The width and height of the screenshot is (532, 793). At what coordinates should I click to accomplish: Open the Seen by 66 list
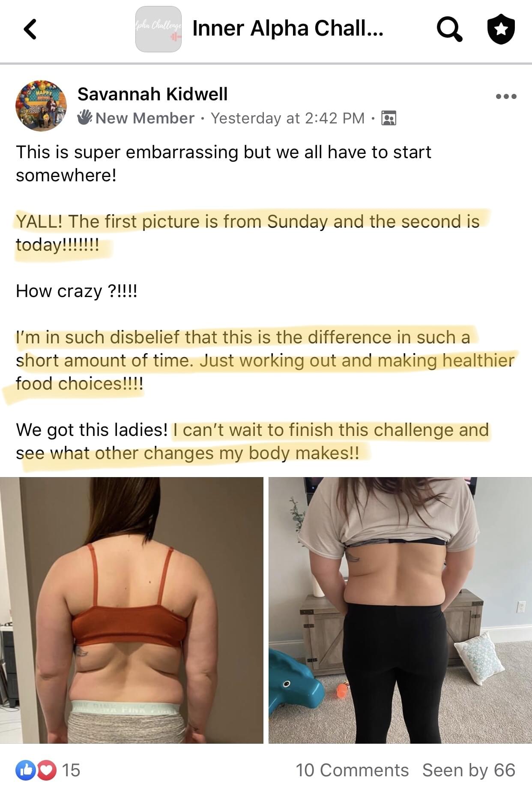coord(469,770)
